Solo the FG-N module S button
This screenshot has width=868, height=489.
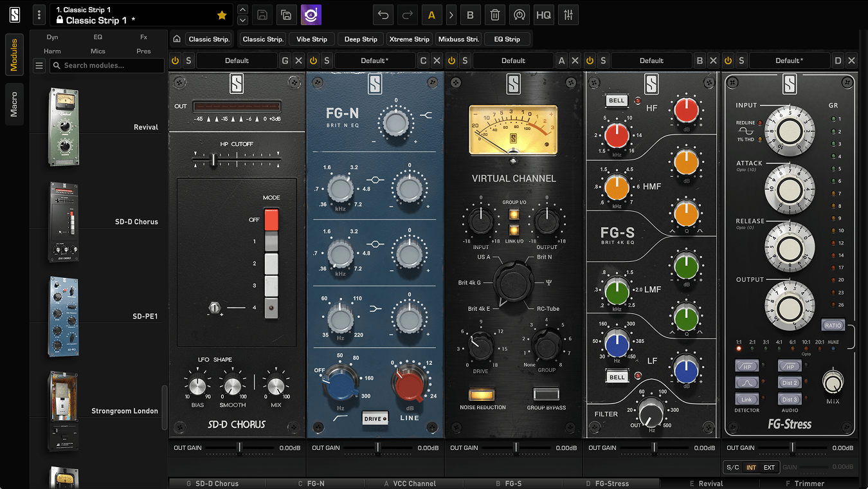[327, 60]
